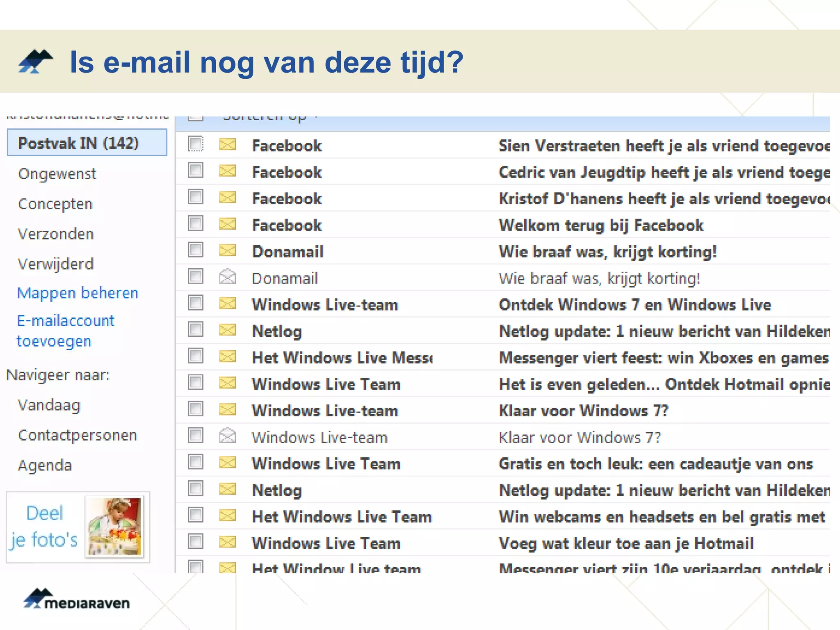840x630 pixels.
Task: Click envelope icon for Cedric van Jeugdtip email
Action: [x=228, y=171]
